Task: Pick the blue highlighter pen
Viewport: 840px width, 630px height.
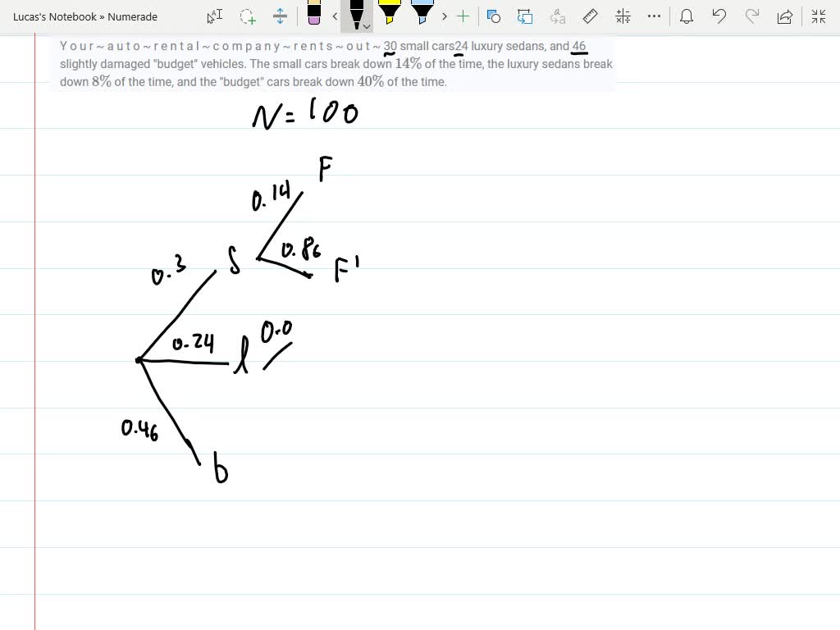Action: pyautogui.click(x=422, y=15)
